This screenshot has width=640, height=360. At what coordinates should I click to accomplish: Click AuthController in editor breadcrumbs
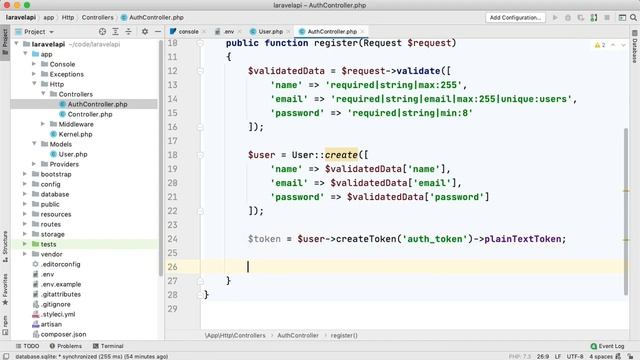point(298,336)
